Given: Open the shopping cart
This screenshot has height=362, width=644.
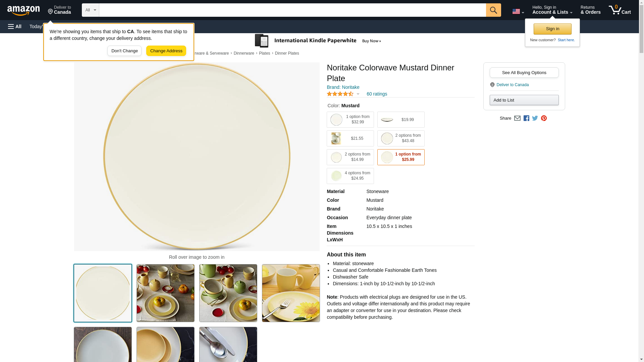Looking at the screenshot, I should coord(620,10).
